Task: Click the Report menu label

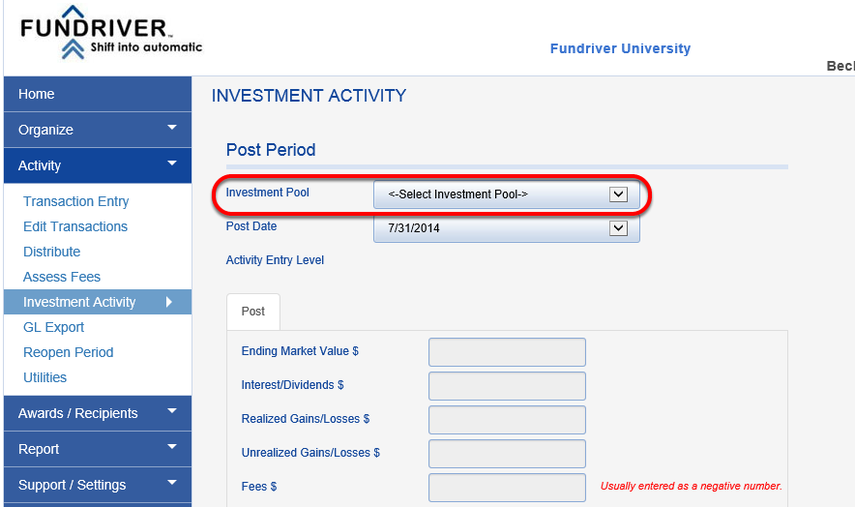Action: 38,449
